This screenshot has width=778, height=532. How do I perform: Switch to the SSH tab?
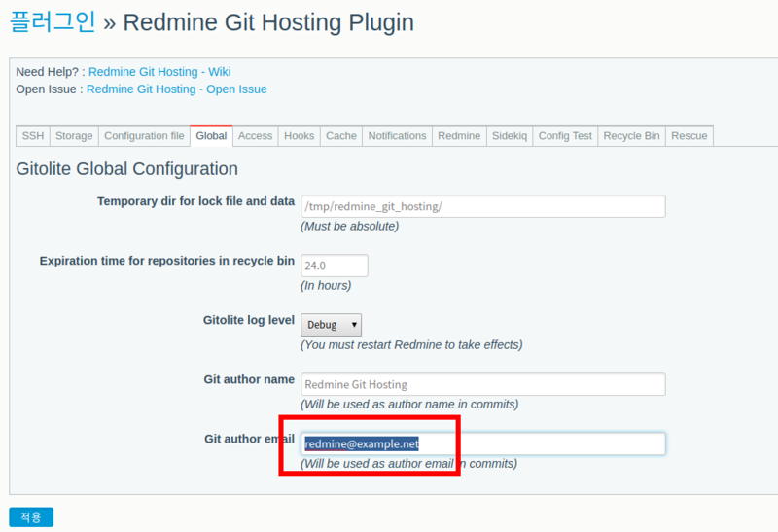tap(33, 136)
